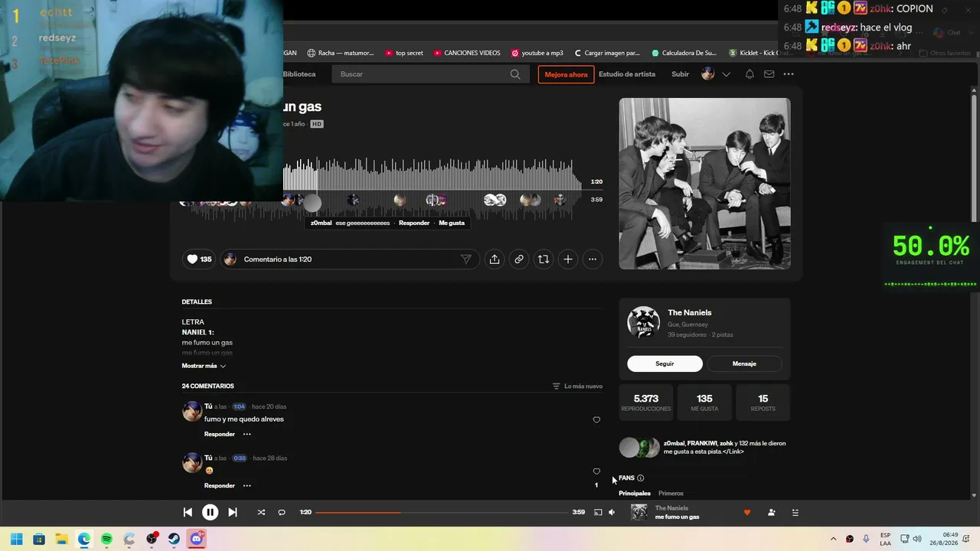Open the next-up queue list

(x=795, y=513)
